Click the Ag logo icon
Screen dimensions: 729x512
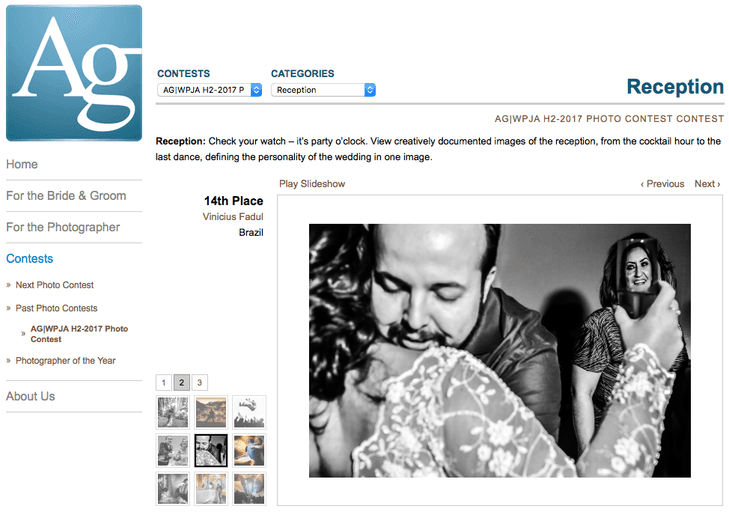(74, 73)
